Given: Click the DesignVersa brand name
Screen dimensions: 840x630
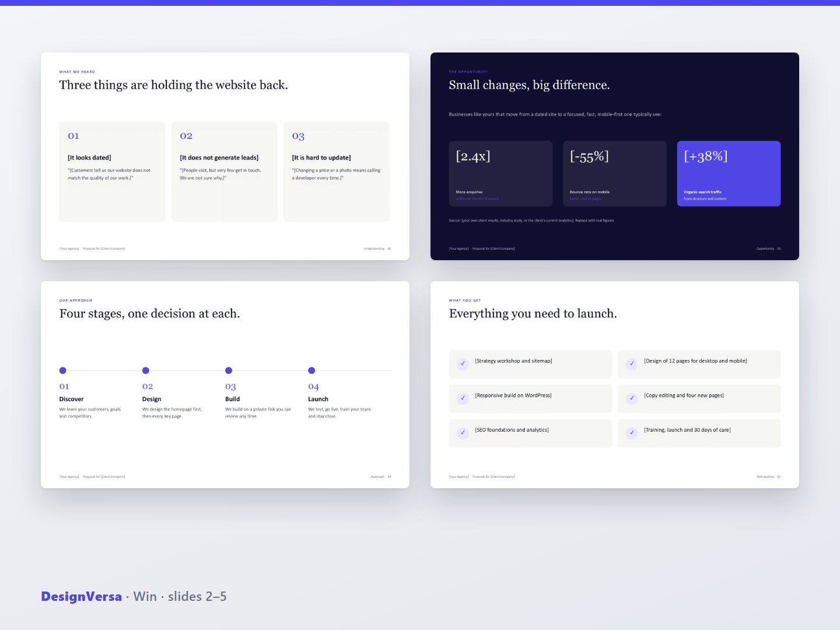Looking at the screenshot, I should click(82, 596).
